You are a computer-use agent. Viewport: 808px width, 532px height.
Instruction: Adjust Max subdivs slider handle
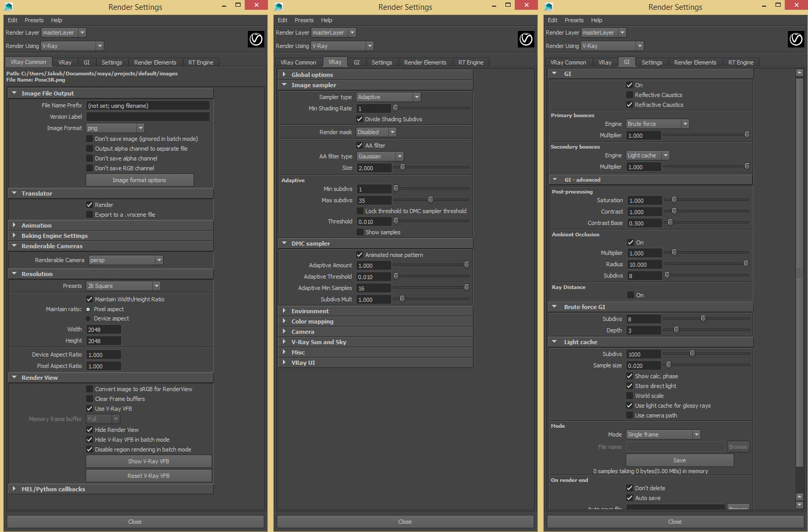coord(431,200)
